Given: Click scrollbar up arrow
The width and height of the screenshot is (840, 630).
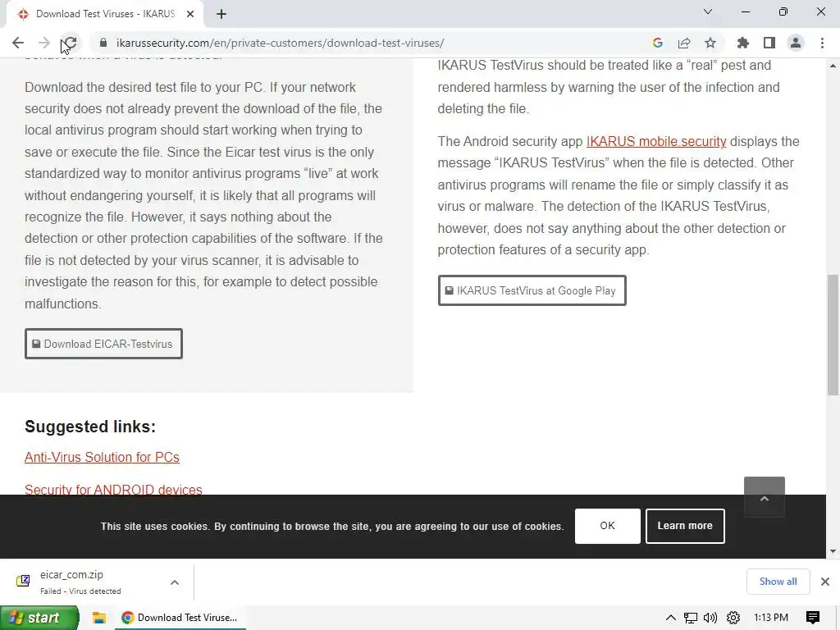Looking at the screenshot, I should point(833,66).
